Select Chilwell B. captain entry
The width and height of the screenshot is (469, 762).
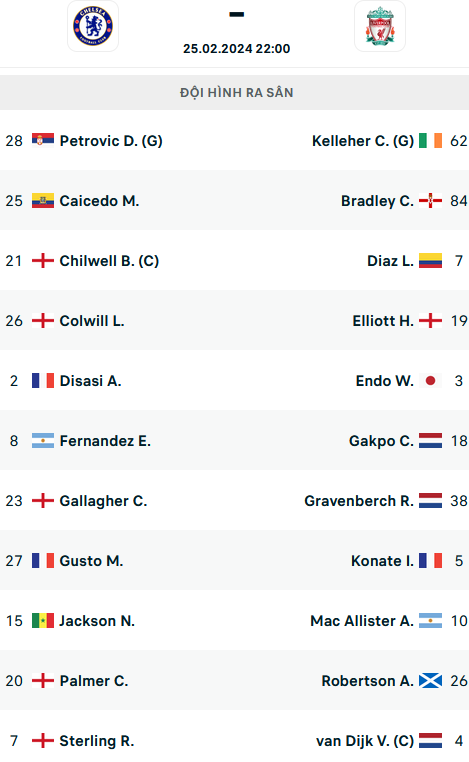click(109, 261)
